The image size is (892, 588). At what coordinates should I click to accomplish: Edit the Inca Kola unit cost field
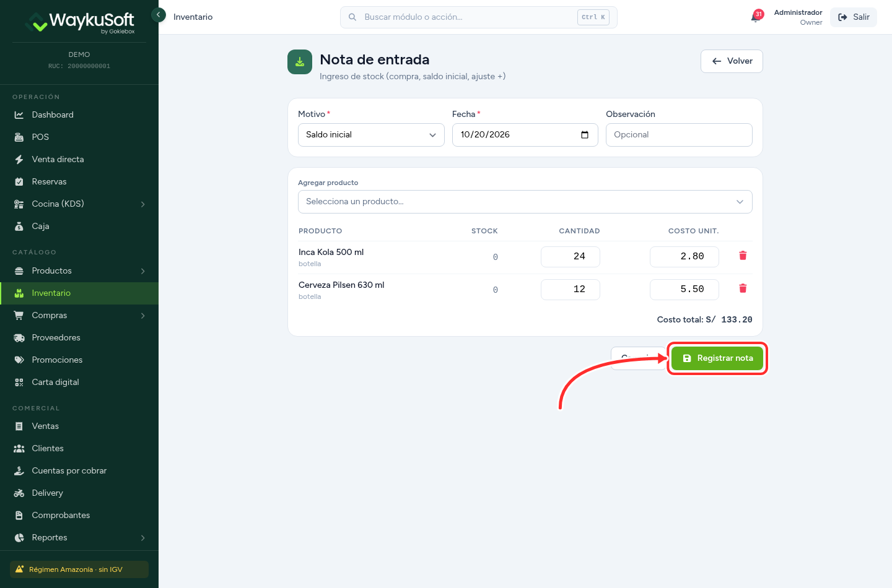684,256
